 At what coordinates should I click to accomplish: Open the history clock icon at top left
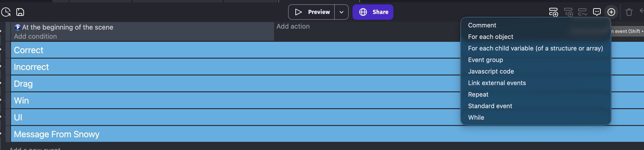coord(6,12)
